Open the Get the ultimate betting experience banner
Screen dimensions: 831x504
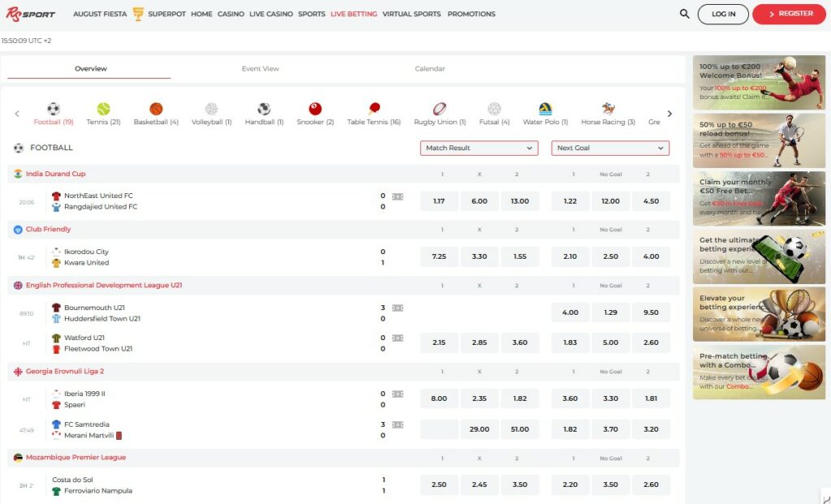coord(759,256)
